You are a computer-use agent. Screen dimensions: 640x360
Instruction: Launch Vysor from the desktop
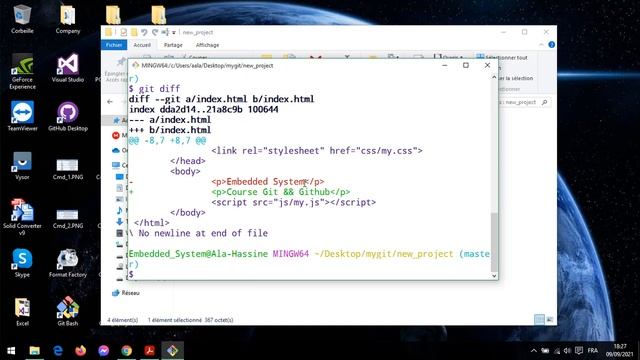[x=22, y=165]
